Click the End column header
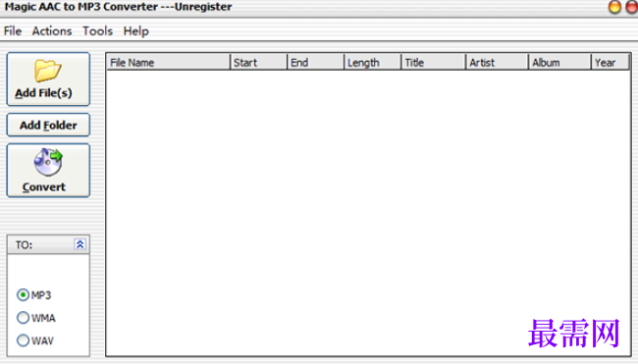This screenshot has height=364, width=638. (x=316, y=62)
